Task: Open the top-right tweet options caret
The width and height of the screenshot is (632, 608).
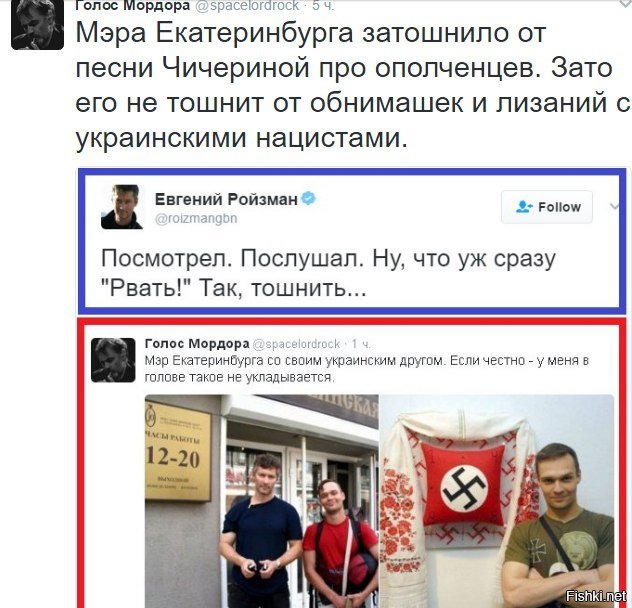Action: coord(626,3)
